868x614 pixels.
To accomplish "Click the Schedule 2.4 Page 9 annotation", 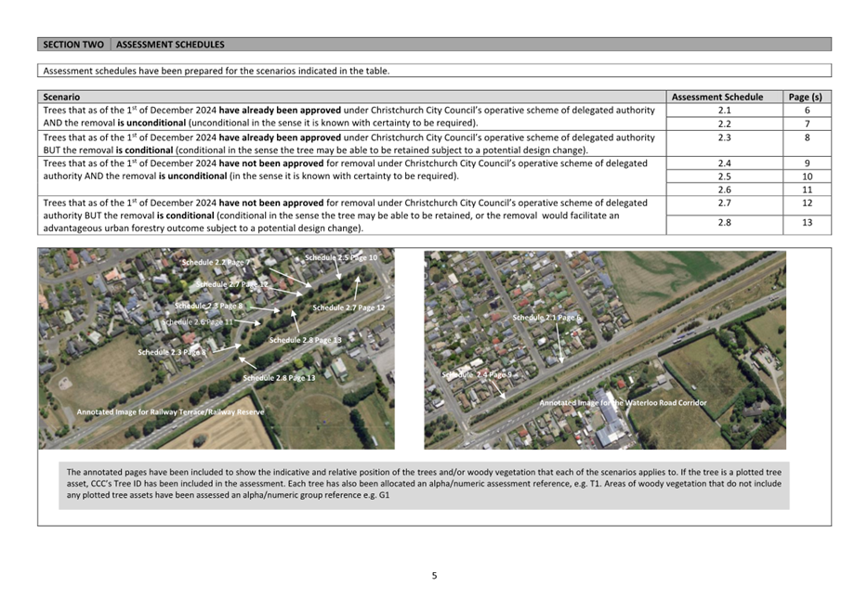I will (x=477, y=374).
